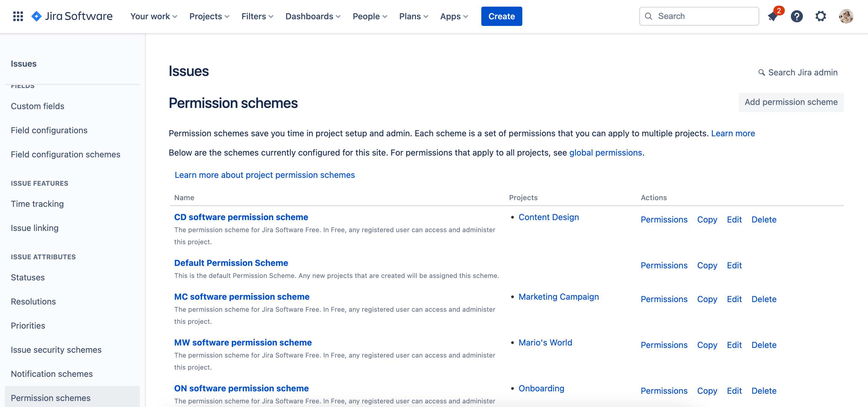Click Learn more about project permission schemes
868x407 pixels.
(265, 175)
